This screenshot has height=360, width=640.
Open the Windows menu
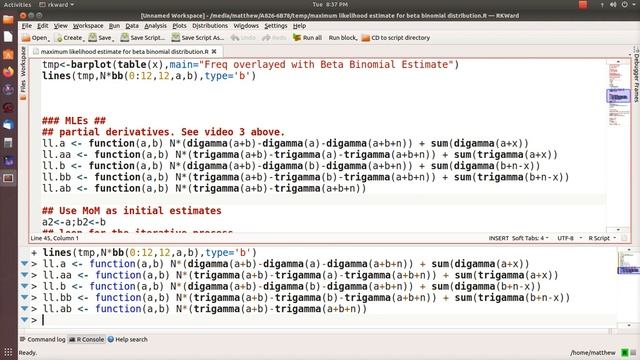[x=246, y=26]
